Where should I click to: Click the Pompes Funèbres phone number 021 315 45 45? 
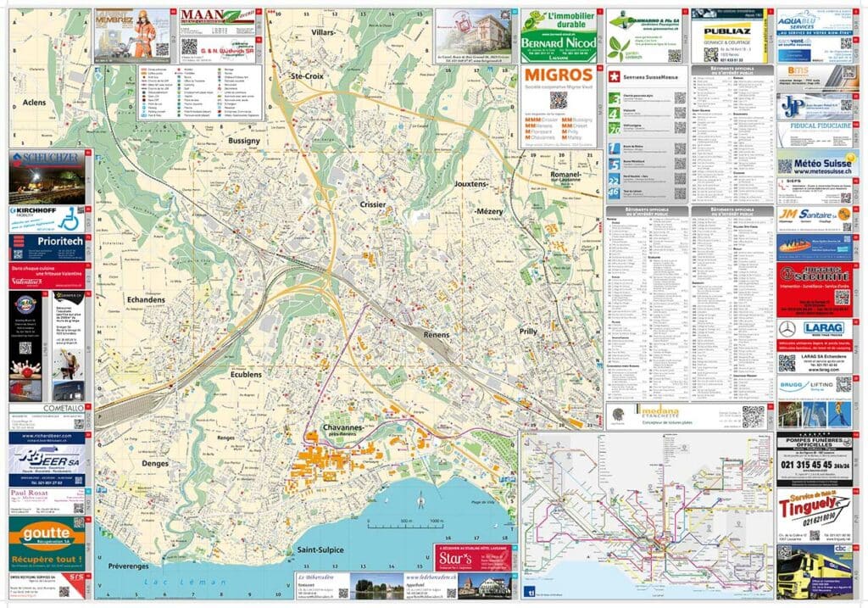pyautogui.click(x=806, y=466)
